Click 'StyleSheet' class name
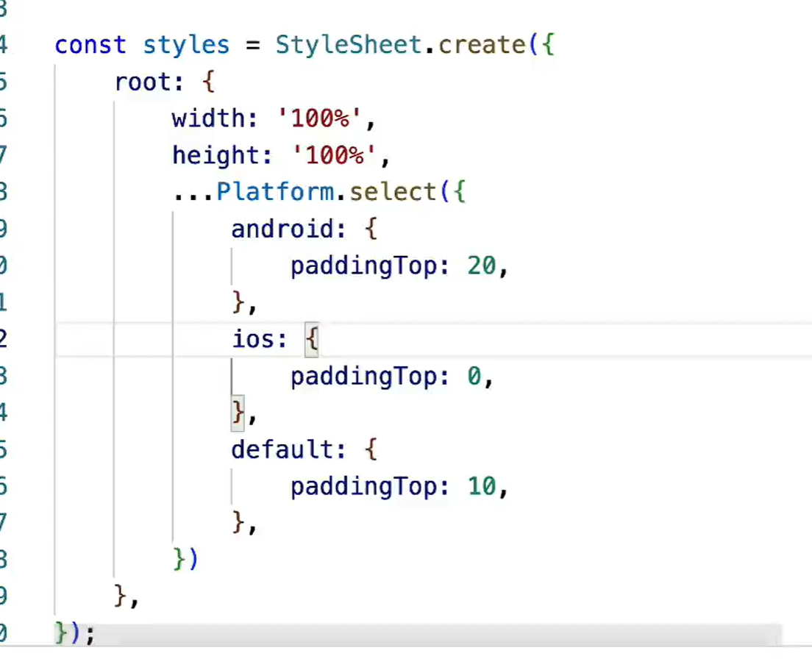This screenshot has height=659, width=812. [349, 45]
